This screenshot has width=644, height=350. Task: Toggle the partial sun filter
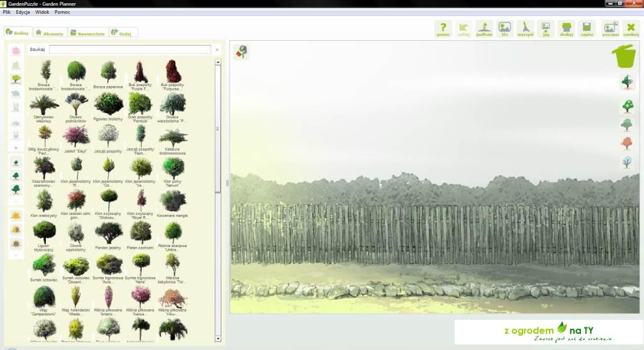pos(16,229)
